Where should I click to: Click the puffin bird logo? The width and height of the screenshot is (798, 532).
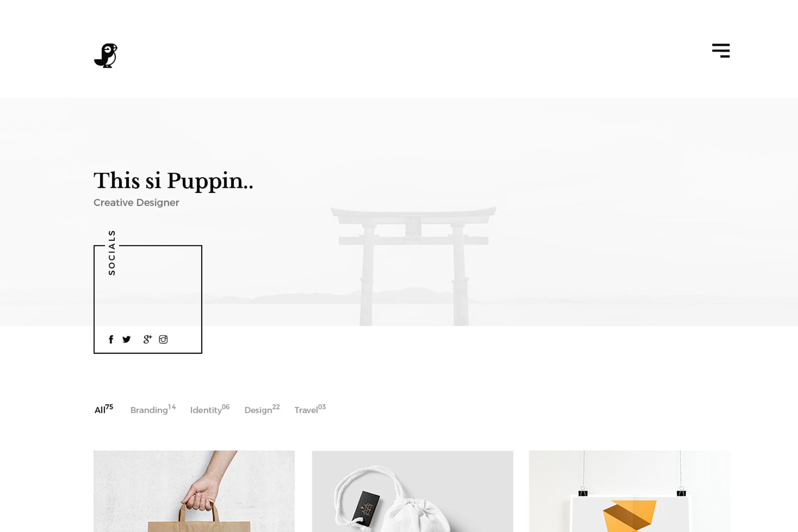pos(106,56)
